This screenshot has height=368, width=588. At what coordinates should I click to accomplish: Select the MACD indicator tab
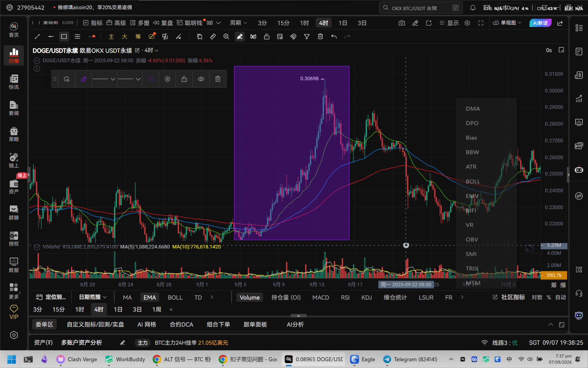tap(320, 297)
